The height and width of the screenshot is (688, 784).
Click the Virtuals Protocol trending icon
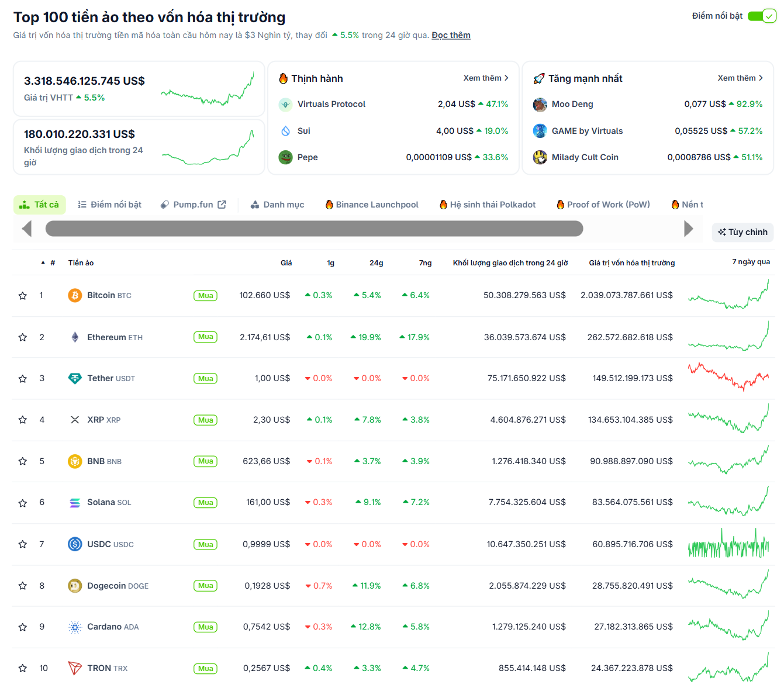pyautogui.click(x=285, y=105)
